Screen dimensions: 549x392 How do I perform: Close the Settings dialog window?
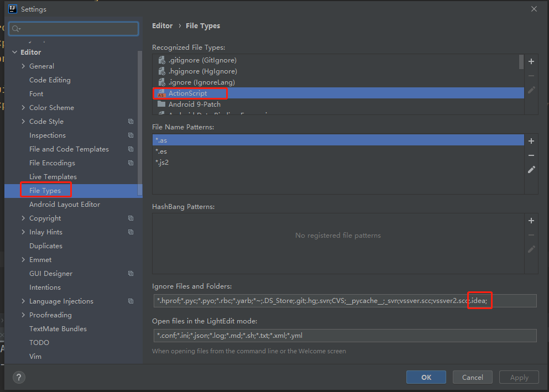tap(534, 9)
